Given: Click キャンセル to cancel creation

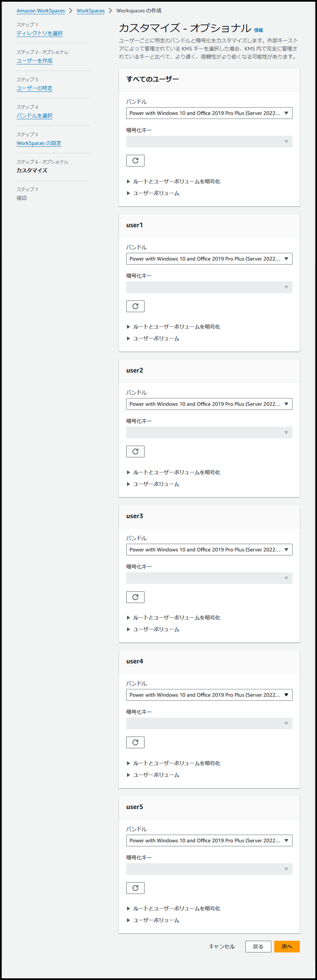Looking at the screenshot, I should (x=222, y=947).
